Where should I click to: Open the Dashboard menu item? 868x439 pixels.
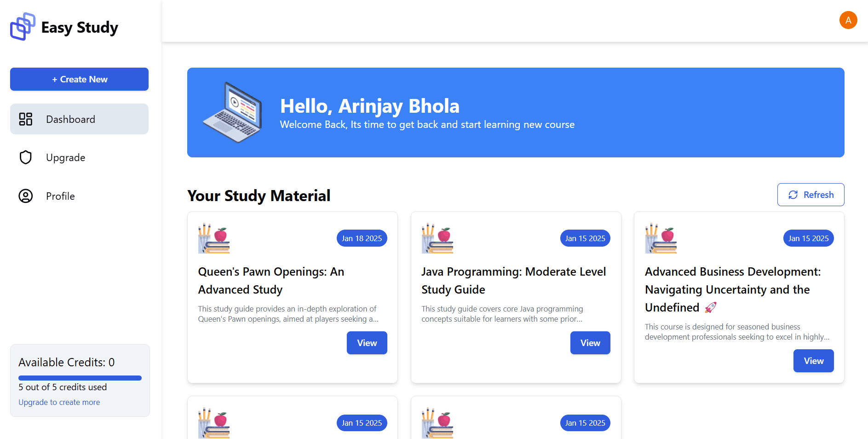point(79,119)
